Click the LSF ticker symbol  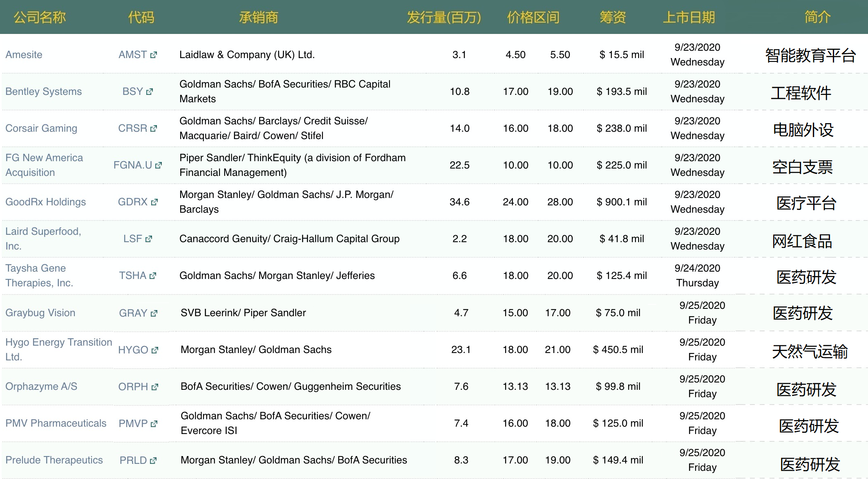pyautogui.click(x=133, y=238)
